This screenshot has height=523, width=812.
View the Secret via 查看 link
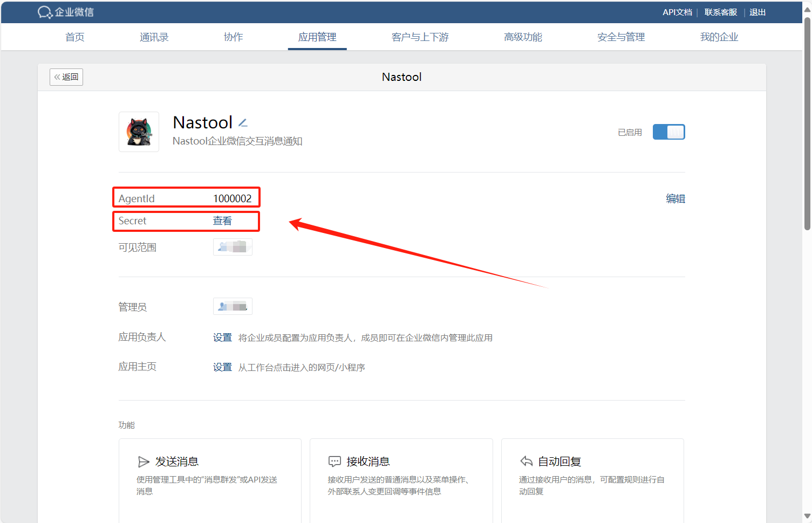click(x=222, y=221)
